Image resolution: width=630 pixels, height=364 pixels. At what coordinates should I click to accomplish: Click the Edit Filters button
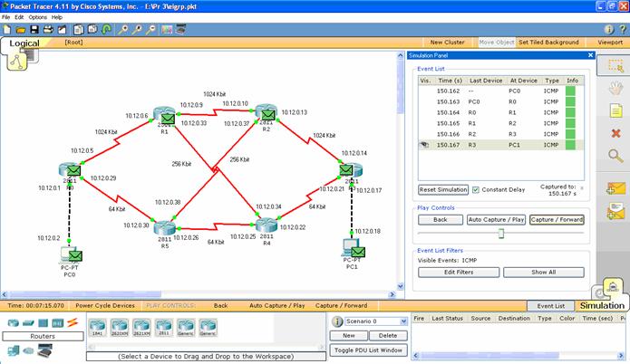click(460, 272)
